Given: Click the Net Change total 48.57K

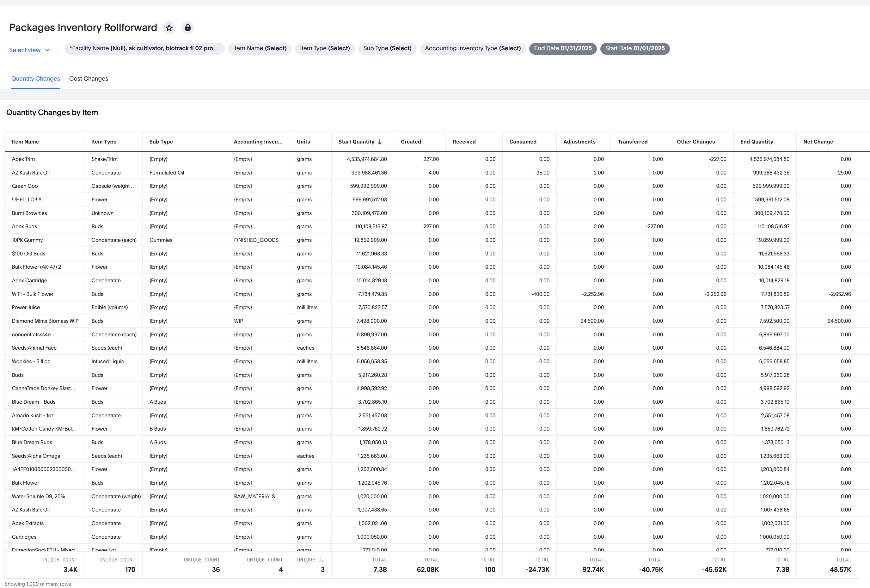Looking at the screenshot, I should (x=840, y=569).
